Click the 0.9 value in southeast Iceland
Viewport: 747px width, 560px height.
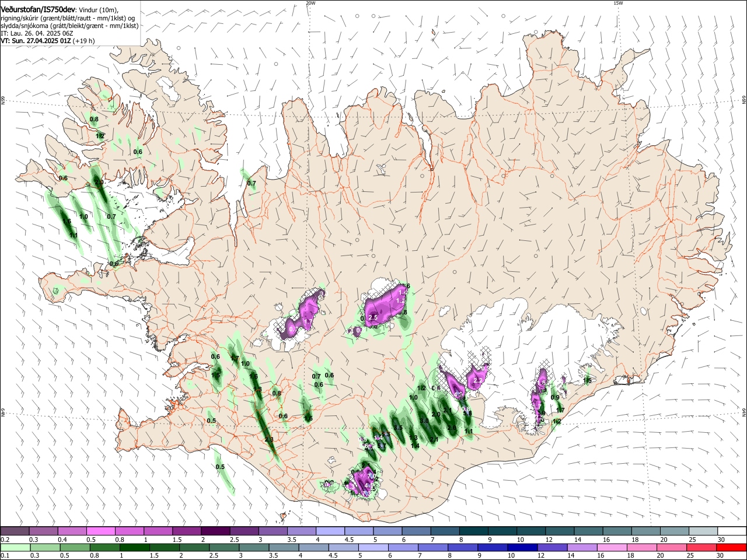(x=555, y=398)
